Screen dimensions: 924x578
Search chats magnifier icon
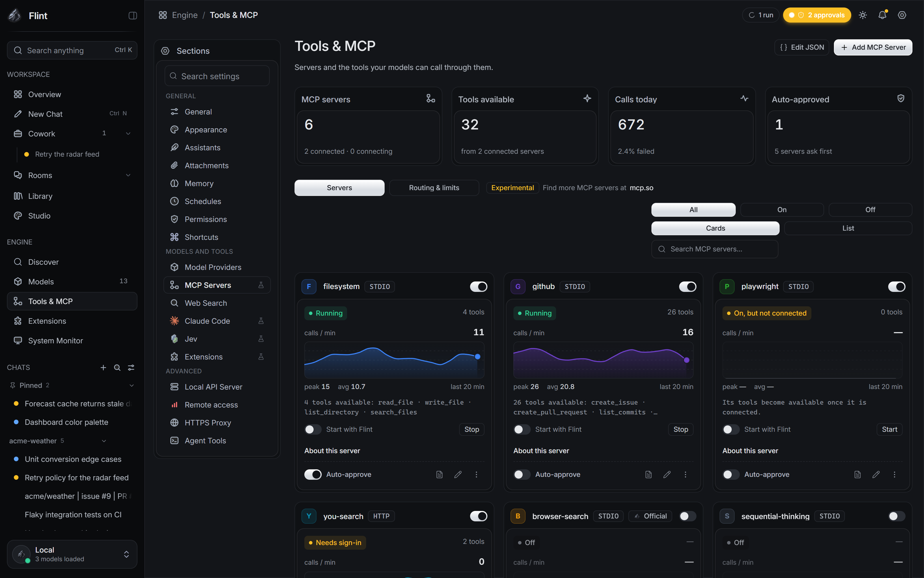(117, 367)
